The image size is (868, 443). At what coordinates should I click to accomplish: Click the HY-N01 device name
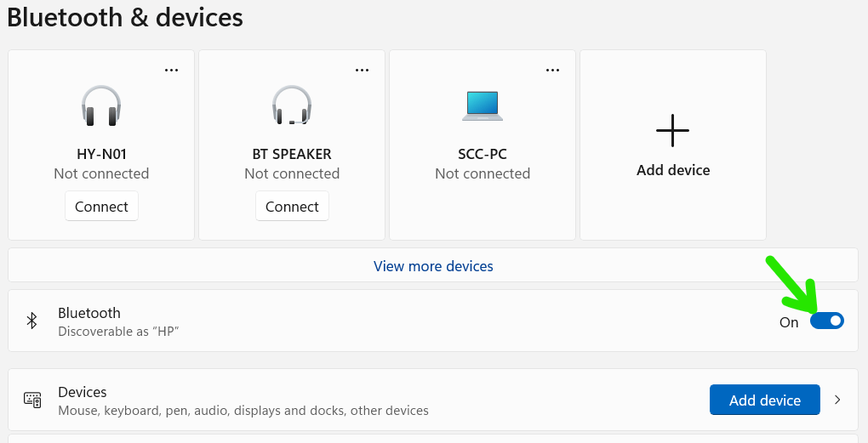pos(101,154)
